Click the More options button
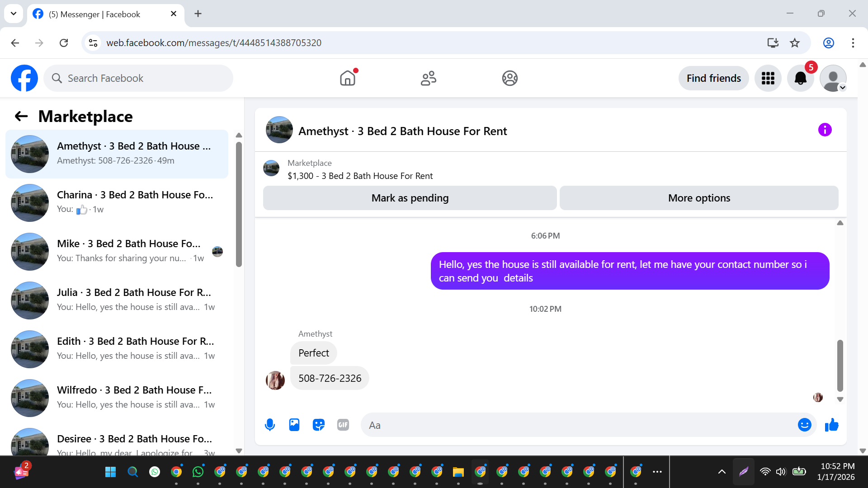This screenshot has height=488, width=868. (699, 198)
